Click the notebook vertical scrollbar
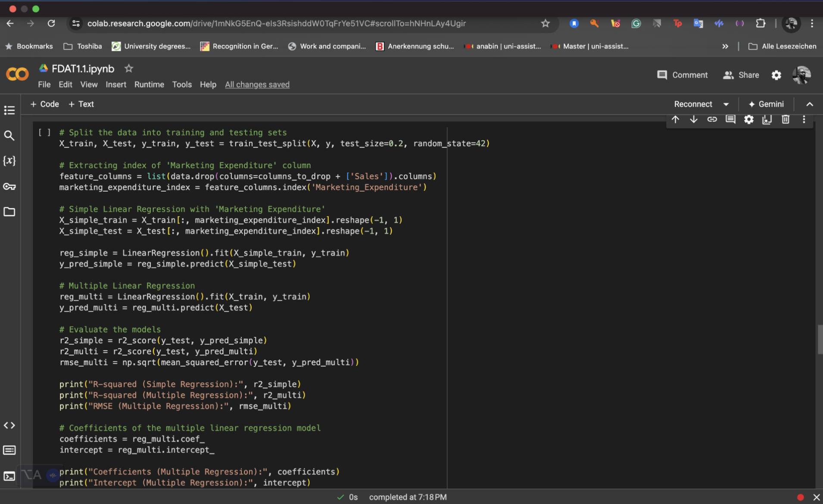This screenshot has height=504, width=823. [820, 339]
